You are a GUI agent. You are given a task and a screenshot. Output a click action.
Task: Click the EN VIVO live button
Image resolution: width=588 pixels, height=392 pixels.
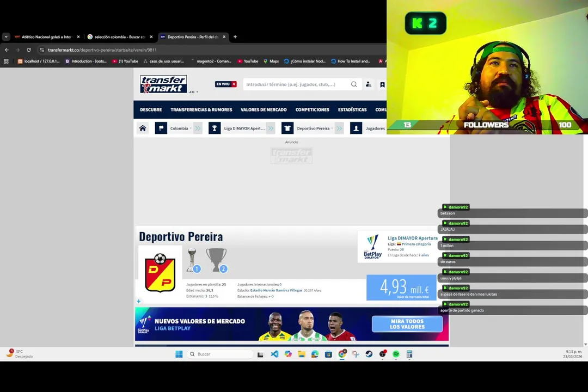click(x=226, y=84)
